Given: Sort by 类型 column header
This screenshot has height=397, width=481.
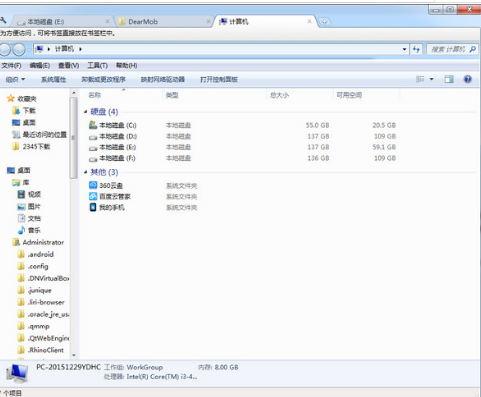Looking at the screenshot, I should (x=172, y=95).
